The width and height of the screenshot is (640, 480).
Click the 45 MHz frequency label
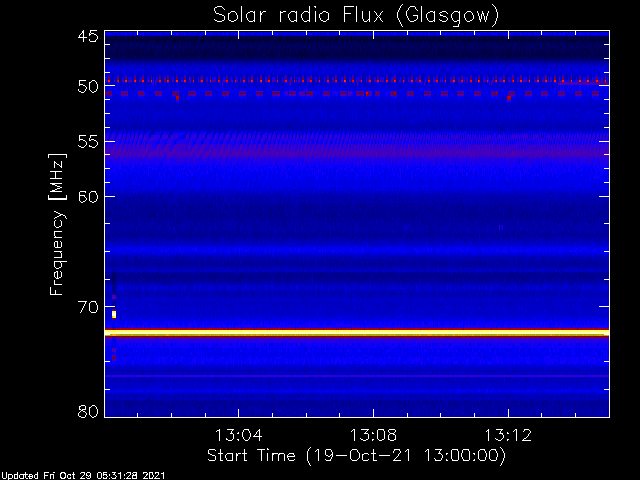pos(88,36)
